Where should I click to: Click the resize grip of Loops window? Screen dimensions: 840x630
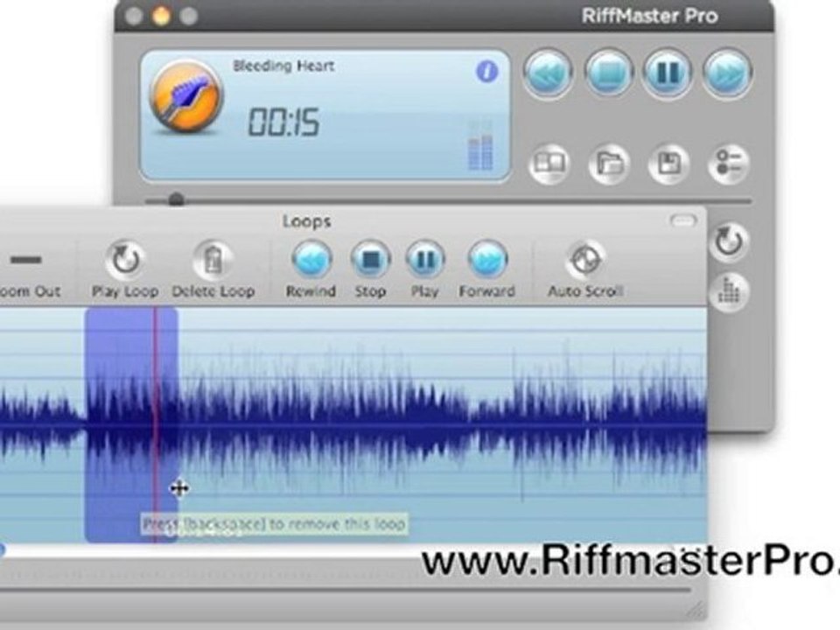pos(696,609)
